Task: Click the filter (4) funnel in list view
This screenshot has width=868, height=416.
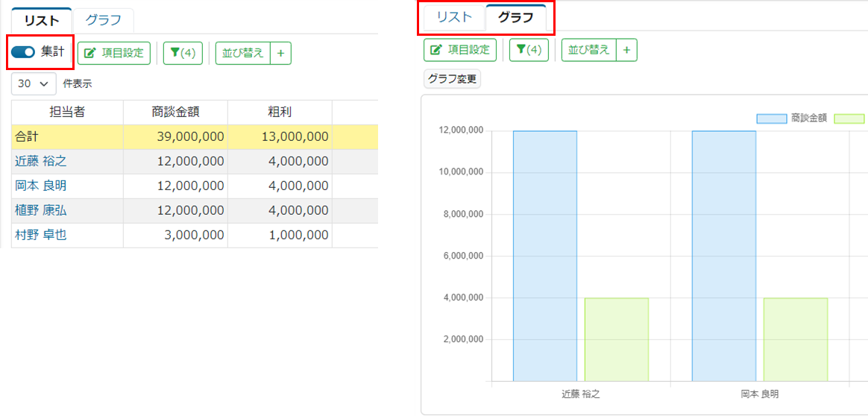Action: point(183,53)
